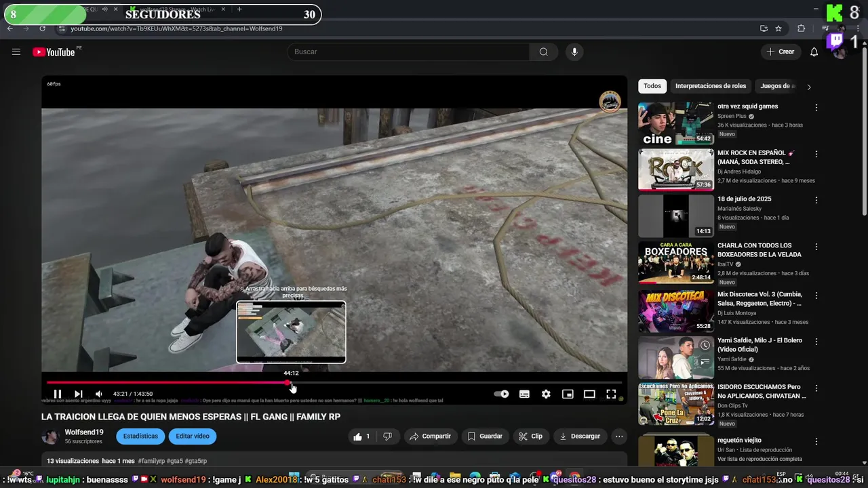Select Juegos de chip
This screenshot has height=488, width=868.
(x=776, y=86)
